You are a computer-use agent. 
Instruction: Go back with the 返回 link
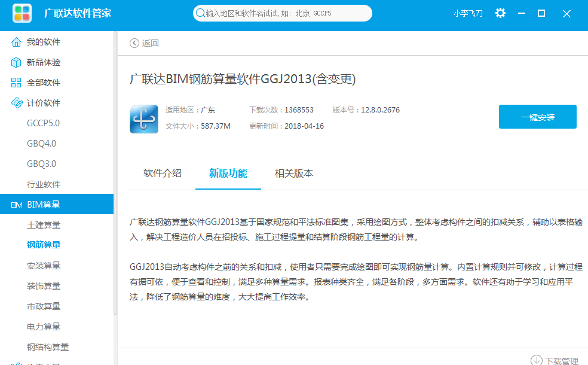pyautogui.click(x=151, y=43)
